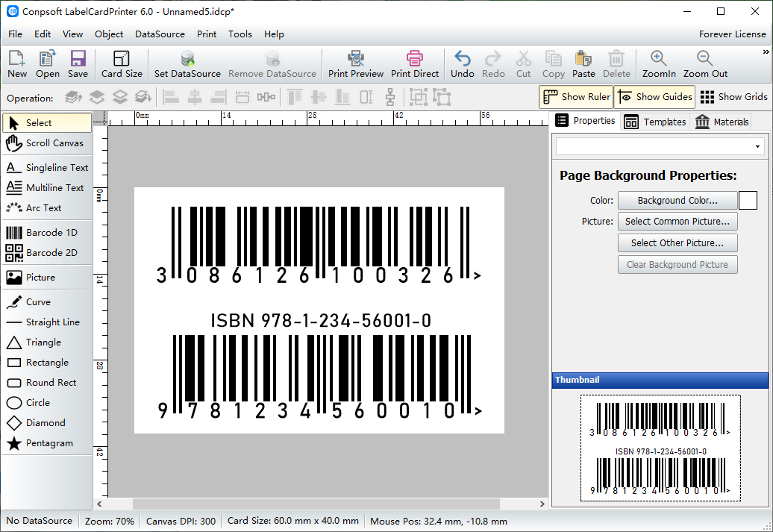Open the View menu
Viewport: 773px width, 532px height.
point(72,34)
